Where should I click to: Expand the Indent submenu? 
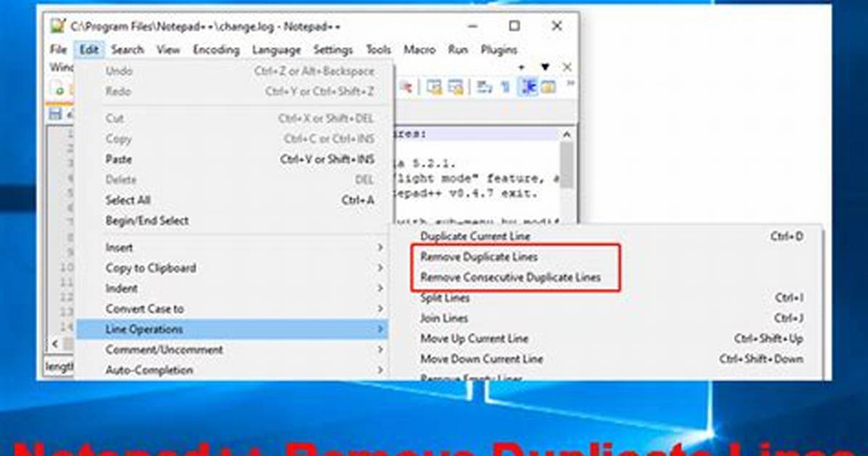[232, 289]
